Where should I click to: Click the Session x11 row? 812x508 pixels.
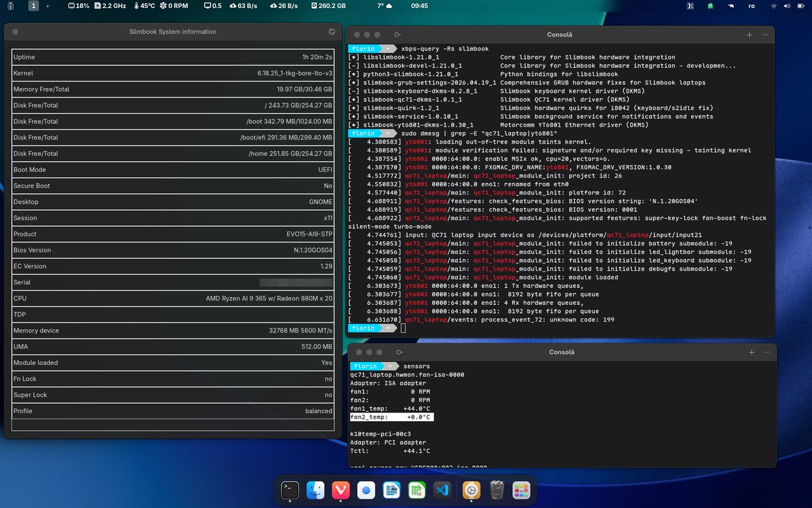point(173,218)
